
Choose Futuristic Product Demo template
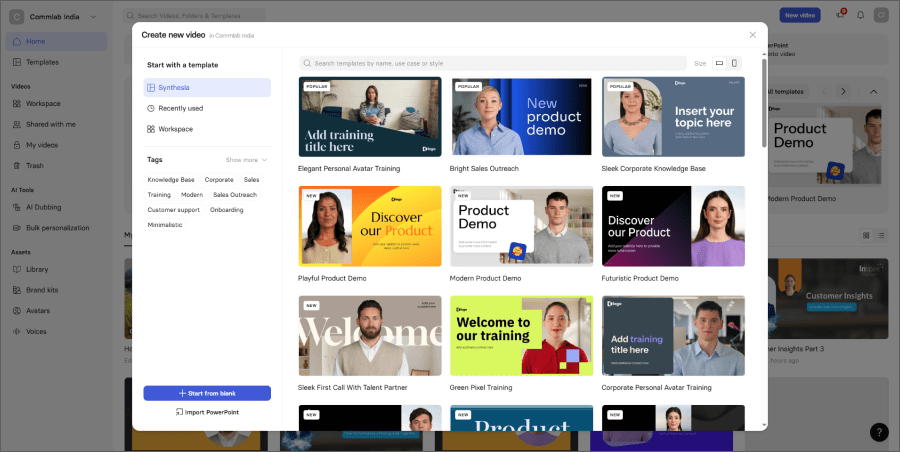click(x=673, y=226)
